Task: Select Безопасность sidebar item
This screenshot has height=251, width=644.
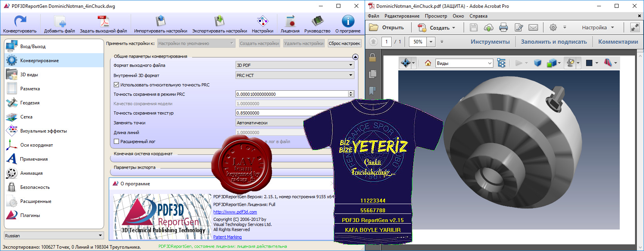Action: coord(54,187)
